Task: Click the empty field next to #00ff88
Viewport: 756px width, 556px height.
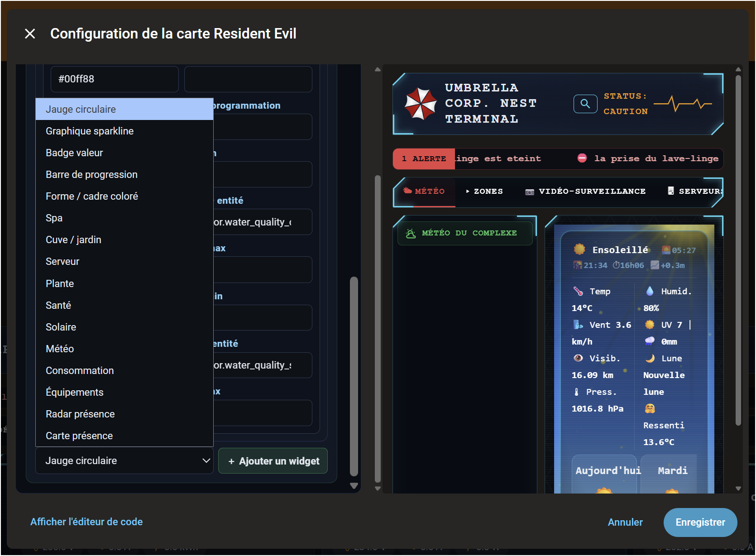Action: pos(248,79)
